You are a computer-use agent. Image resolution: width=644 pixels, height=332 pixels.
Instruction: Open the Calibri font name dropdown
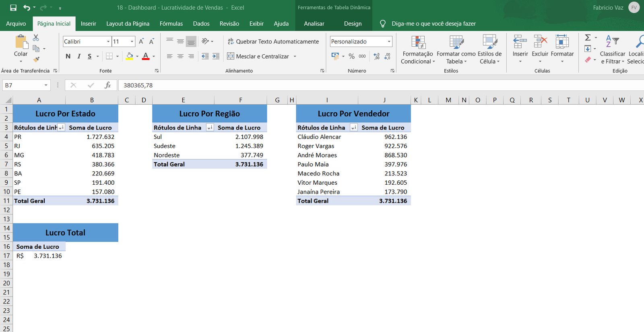point(108,41)
